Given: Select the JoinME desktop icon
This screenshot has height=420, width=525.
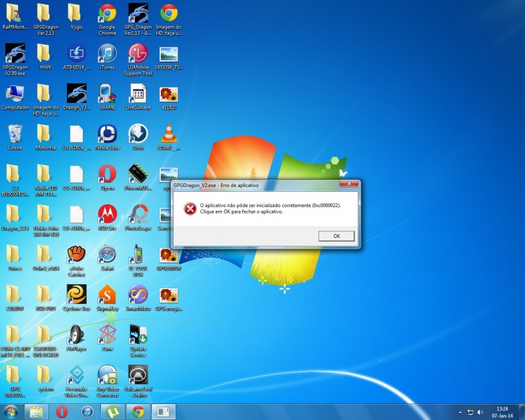Looking at the screenshot, I should coord(107,94).
